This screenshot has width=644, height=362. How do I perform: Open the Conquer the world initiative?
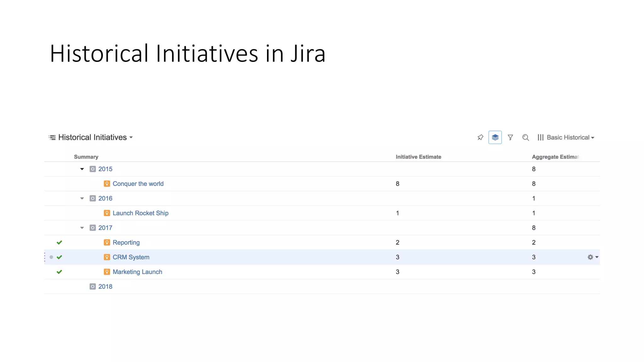click(138, 184)
